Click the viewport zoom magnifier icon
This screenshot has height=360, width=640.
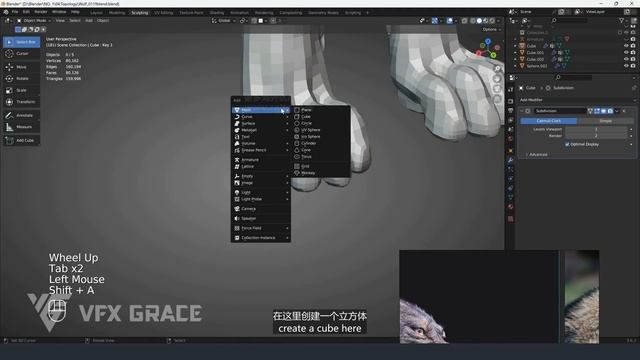pos(497,69)
